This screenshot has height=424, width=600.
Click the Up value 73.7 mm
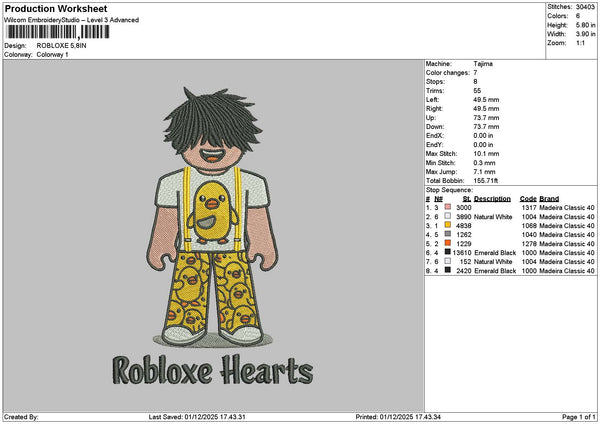coord(486,118)
